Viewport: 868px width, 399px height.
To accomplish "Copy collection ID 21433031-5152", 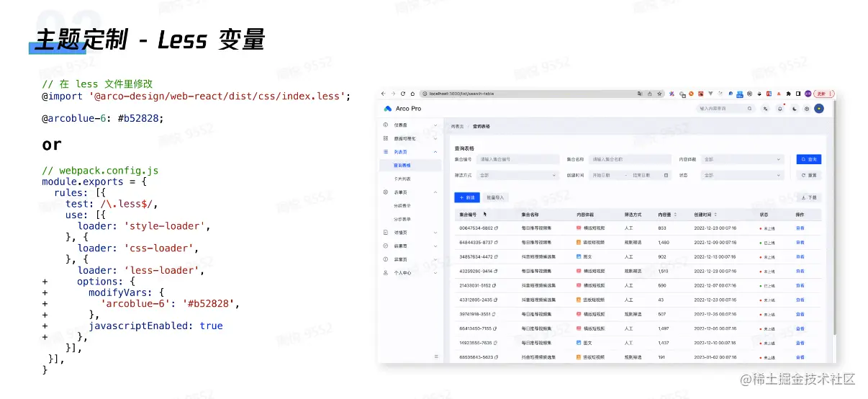I will [495, 285].
